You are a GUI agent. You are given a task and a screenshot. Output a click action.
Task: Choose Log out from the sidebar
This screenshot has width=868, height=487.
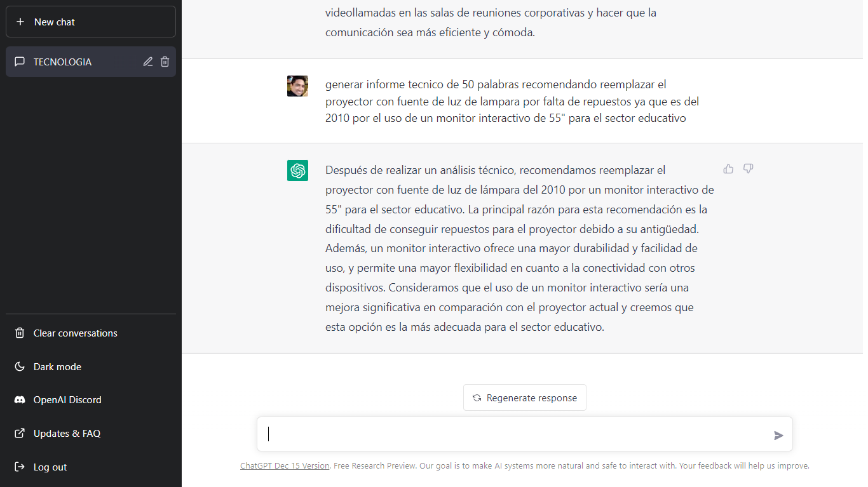tap(51, 467)
